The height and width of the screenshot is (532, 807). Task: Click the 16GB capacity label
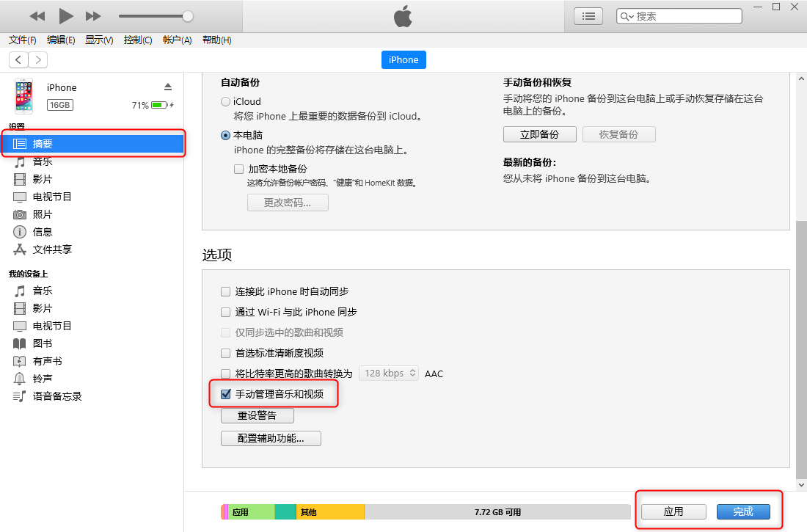60,105
